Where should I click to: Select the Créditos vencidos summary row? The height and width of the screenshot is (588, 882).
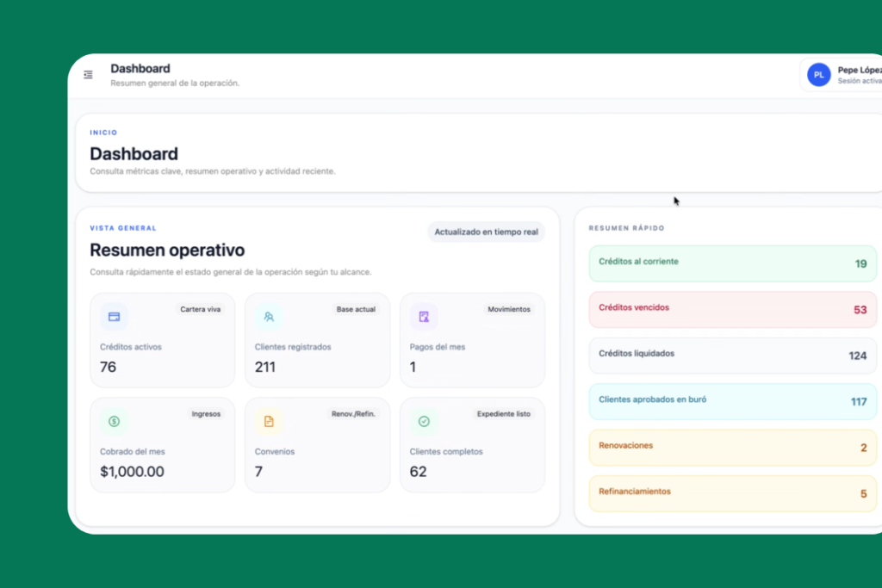732,309
